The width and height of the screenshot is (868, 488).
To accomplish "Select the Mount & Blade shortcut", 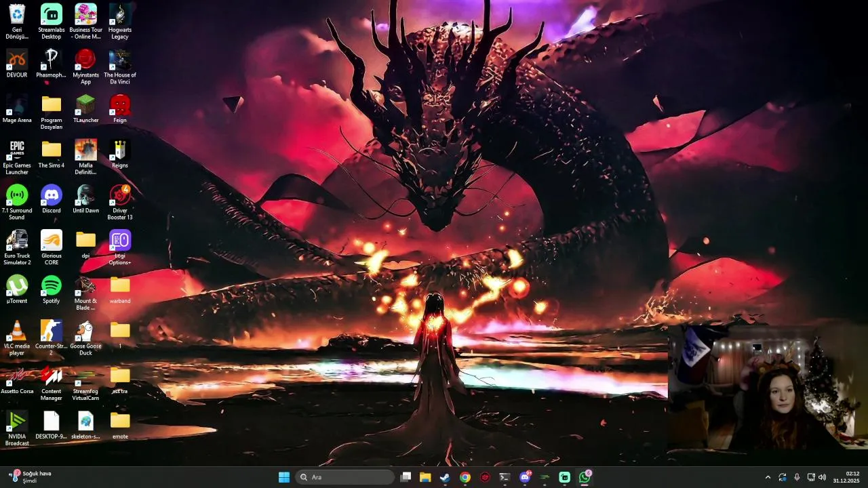I will coord(85,293).
